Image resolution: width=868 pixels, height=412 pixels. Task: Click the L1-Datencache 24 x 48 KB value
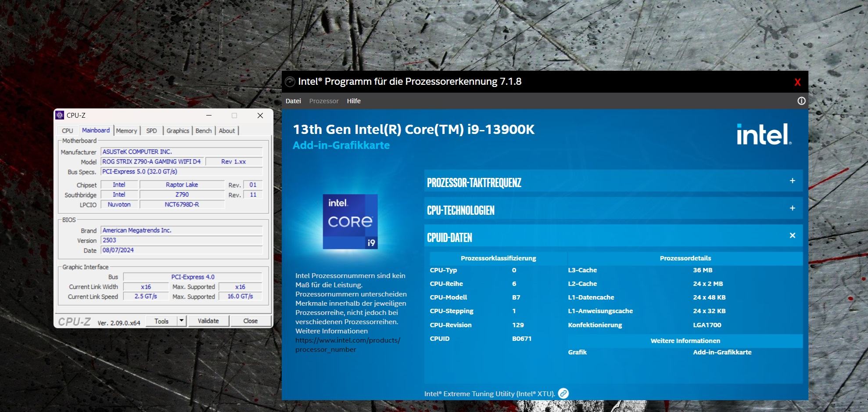pos(709,297)
